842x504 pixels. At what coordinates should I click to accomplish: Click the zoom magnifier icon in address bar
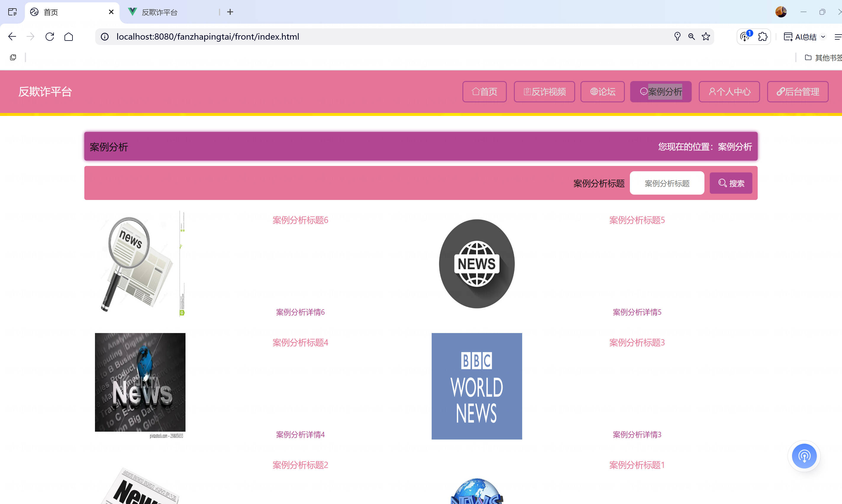point(691,37)
